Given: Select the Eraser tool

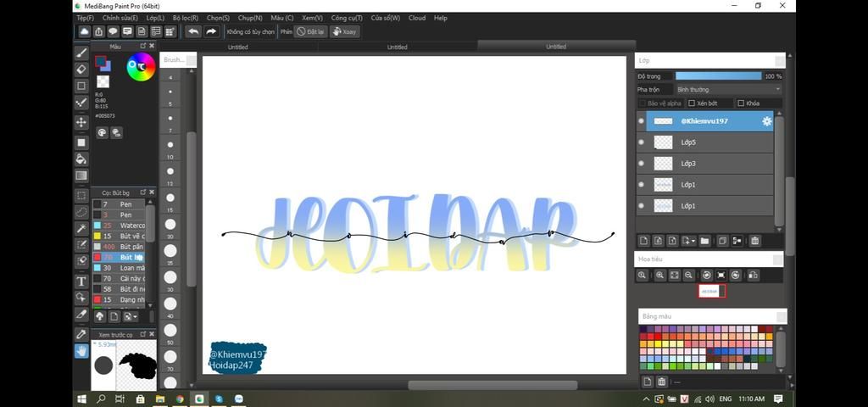Looking at the screenshot, I should (x=81, y=70).
